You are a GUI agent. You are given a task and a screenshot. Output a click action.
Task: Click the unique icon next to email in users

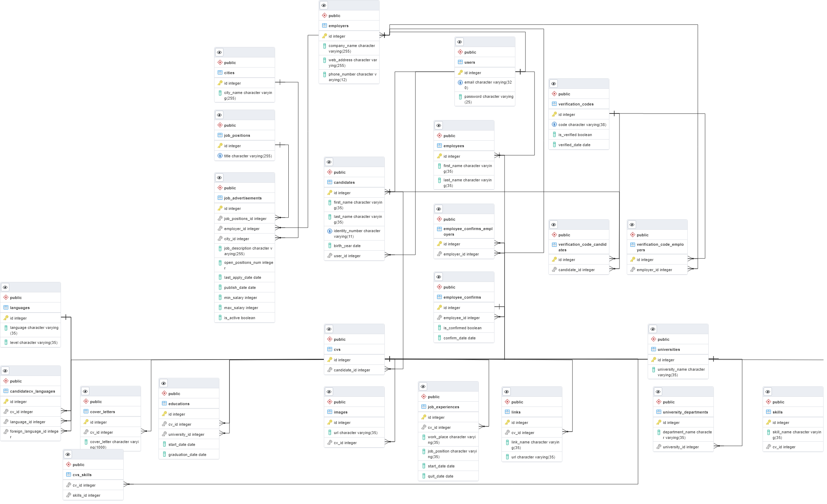pyautogui.click(x=460, y=82)
